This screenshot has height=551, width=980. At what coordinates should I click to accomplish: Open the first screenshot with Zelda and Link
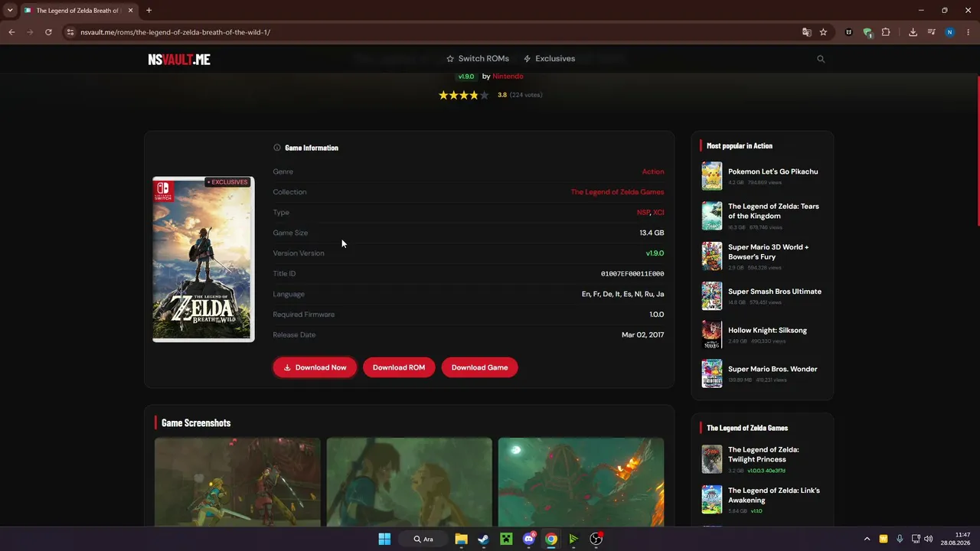(x=237, y=482)
